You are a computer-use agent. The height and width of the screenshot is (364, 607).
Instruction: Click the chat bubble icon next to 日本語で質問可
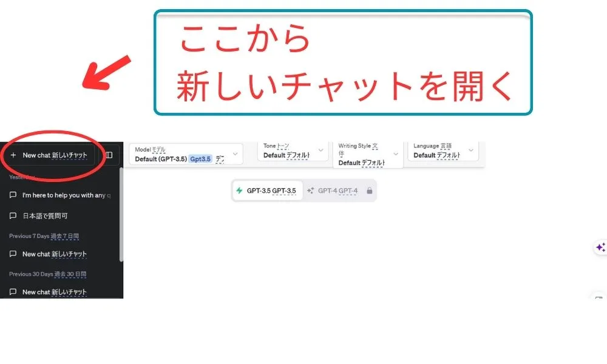(13, 216)
